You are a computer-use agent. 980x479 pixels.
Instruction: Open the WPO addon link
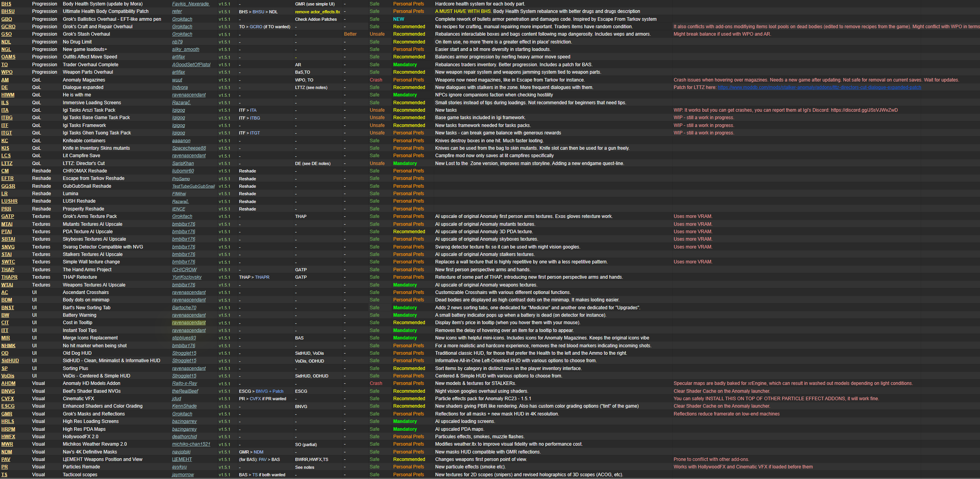pos(7,72)
